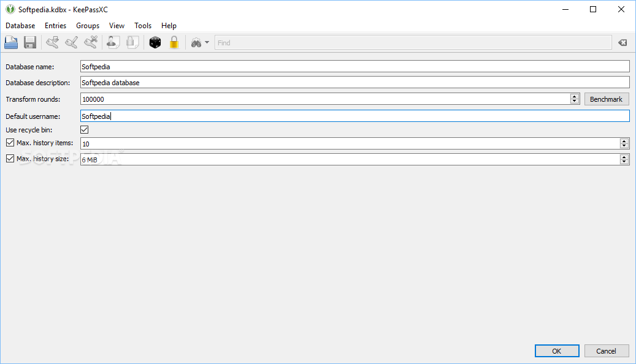This screenshot has width=636, height=364.
Task: Click the Edit entry key icon
Action: pos(71,42)
